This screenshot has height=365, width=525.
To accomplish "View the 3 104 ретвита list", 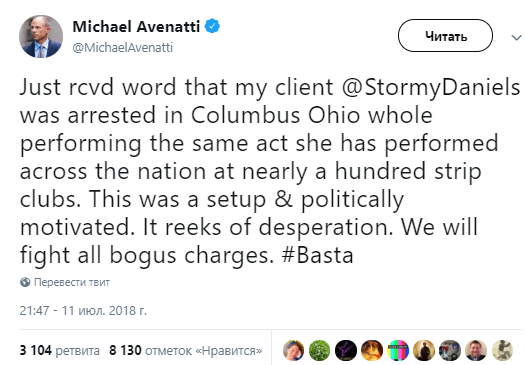I will pyautogui.click(x=60, y=351).
